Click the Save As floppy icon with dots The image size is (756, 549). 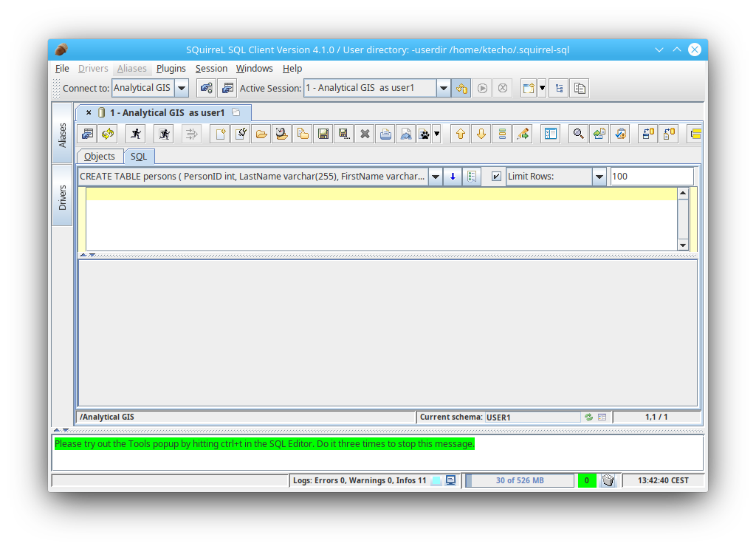[x=344, y=134]
